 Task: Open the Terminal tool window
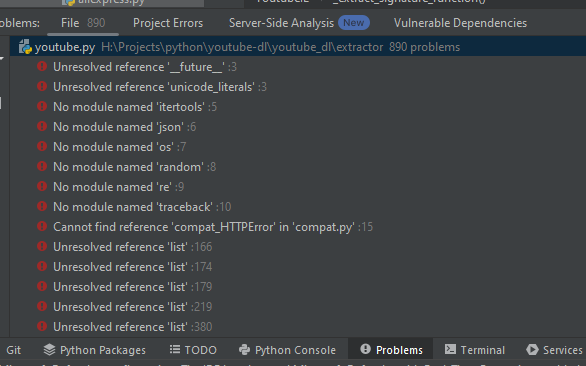pos(475,350)
